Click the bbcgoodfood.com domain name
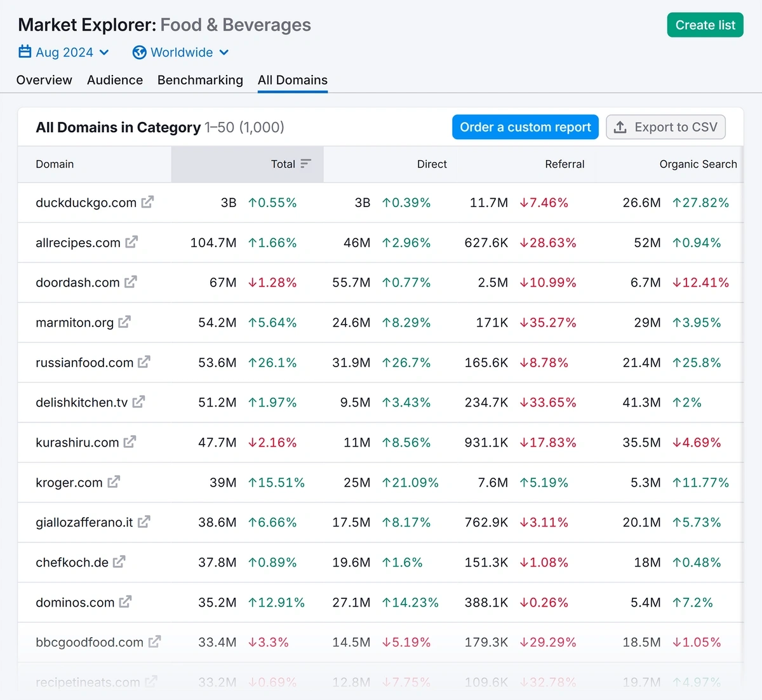Image resolution: width=762 pixels, height=700 pixels. (90, 642)
